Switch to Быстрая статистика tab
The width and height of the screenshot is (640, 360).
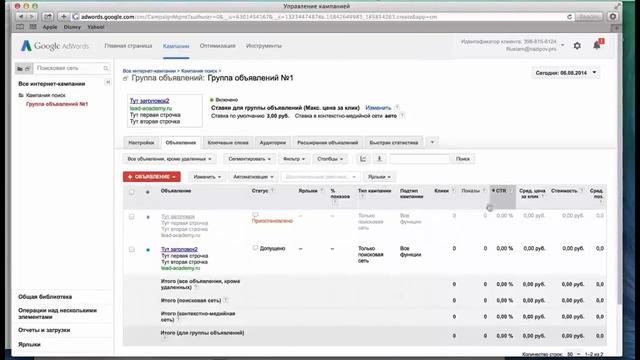click(x=394, y=142)
